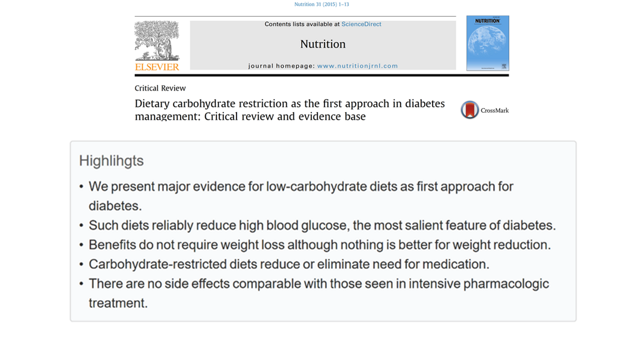Click the Elsevier tree logo
The image size is (644, 362).
(x=157, y=41)
